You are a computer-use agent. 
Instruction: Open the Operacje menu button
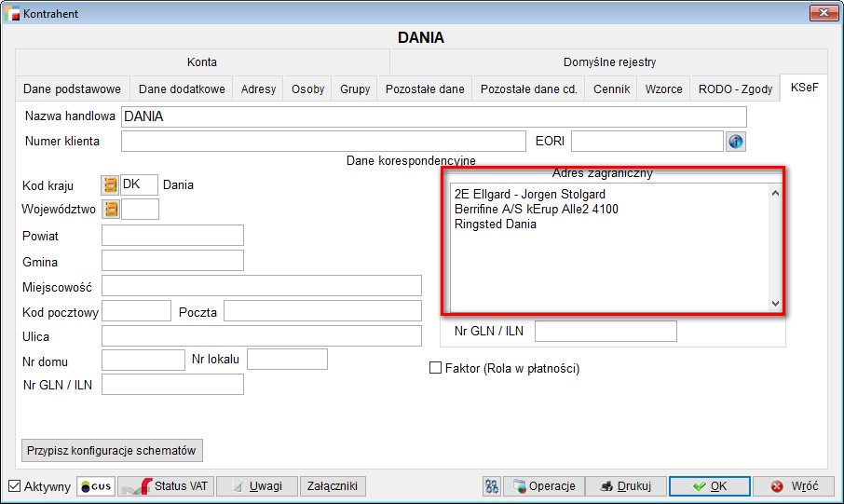coord(546,486)
